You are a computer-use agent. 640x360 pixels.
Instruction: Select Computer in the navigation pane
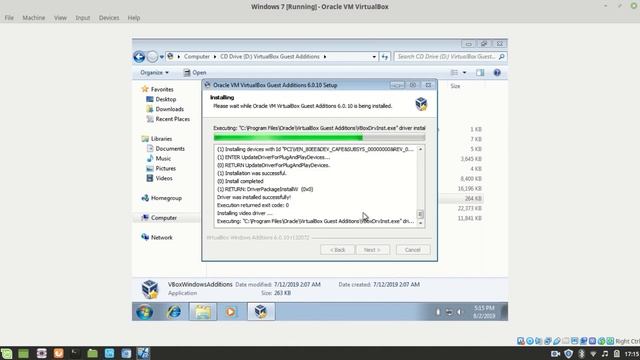159,218
